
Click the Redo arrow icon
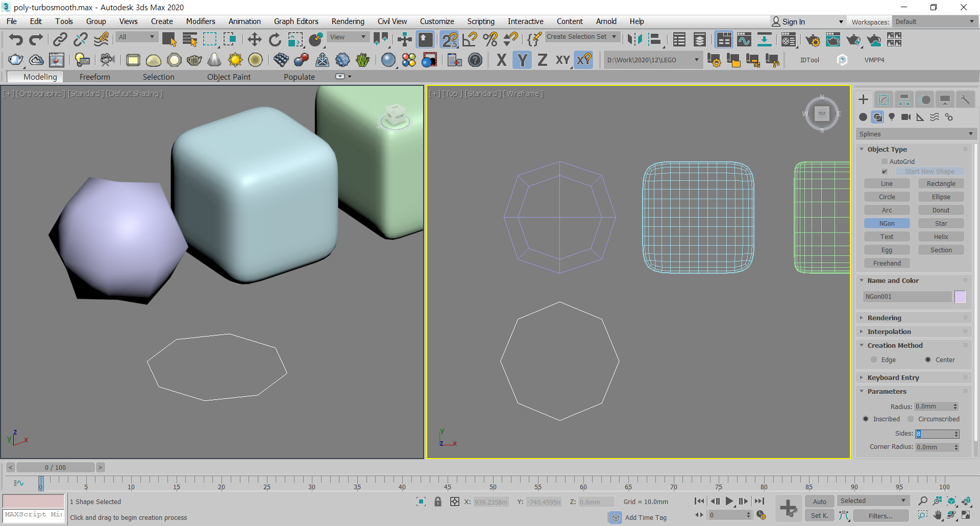click(x=36, y=40)
